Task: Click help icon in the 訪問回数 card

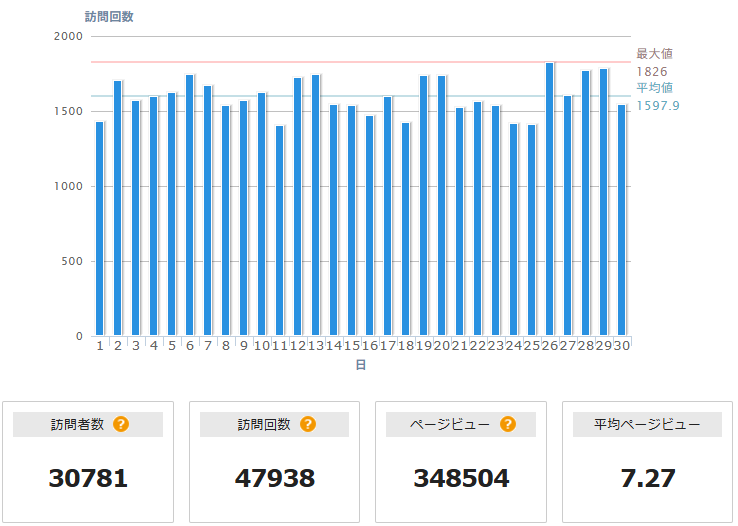Action: pyautogui.click(x=308, y=424)
